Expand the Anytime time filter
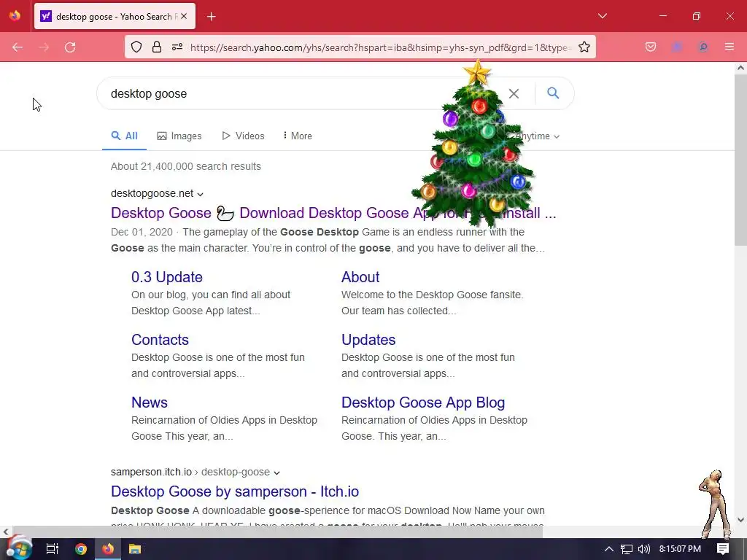This screenshot has width=747, height=560. click(x=537, y=136)
